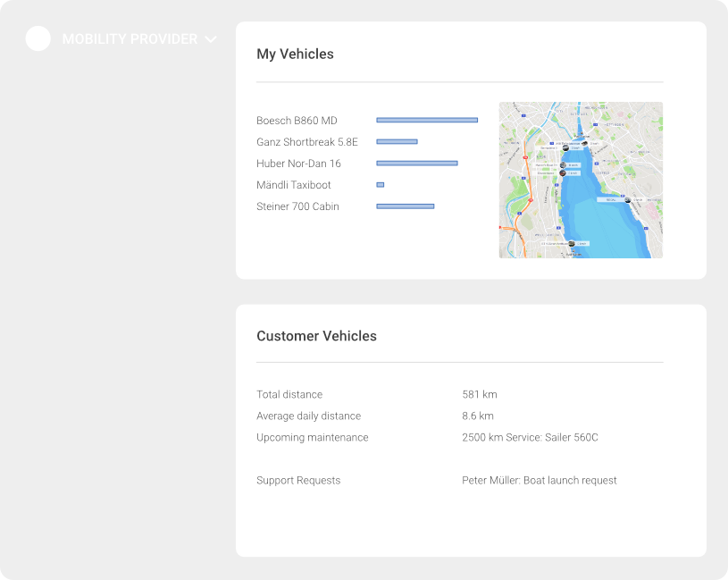Open the 2500 km Service: Sailer 560C item

tap(530, 437)
